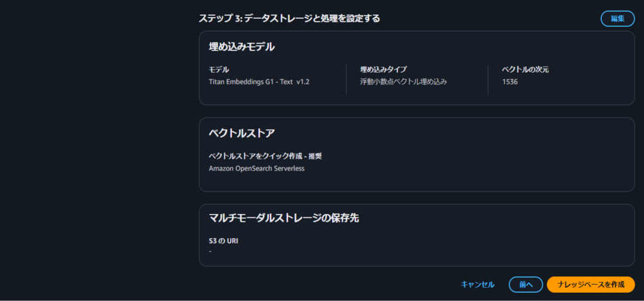
Task: Select the 1536 vector dimension value
Action: point(510,82)
